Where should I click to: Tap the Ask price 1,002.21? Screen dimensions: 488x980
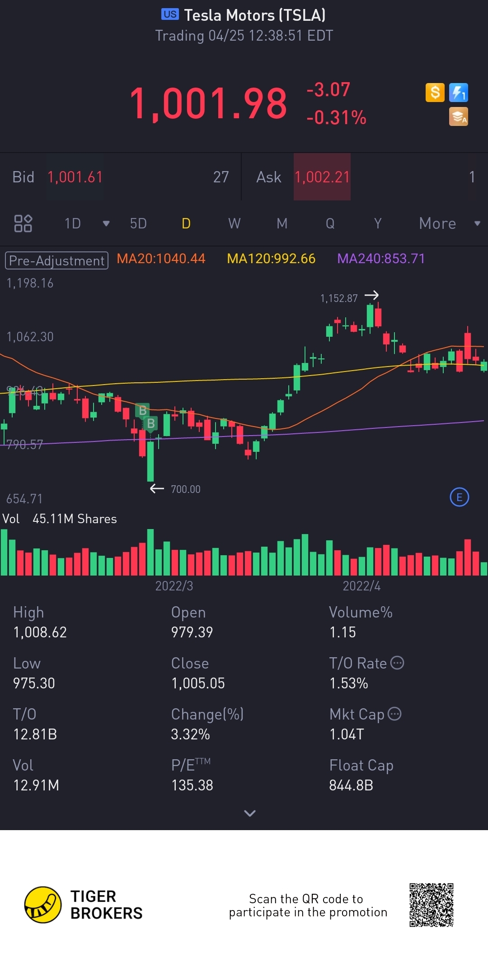coord(322,177)
